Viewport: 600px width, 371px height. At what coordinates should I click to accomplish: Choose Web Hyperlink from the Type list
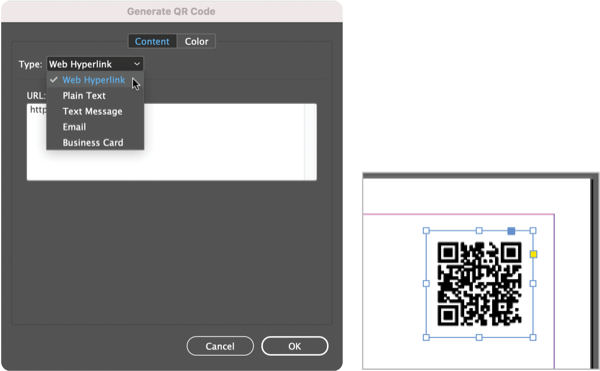coord(95,80)
